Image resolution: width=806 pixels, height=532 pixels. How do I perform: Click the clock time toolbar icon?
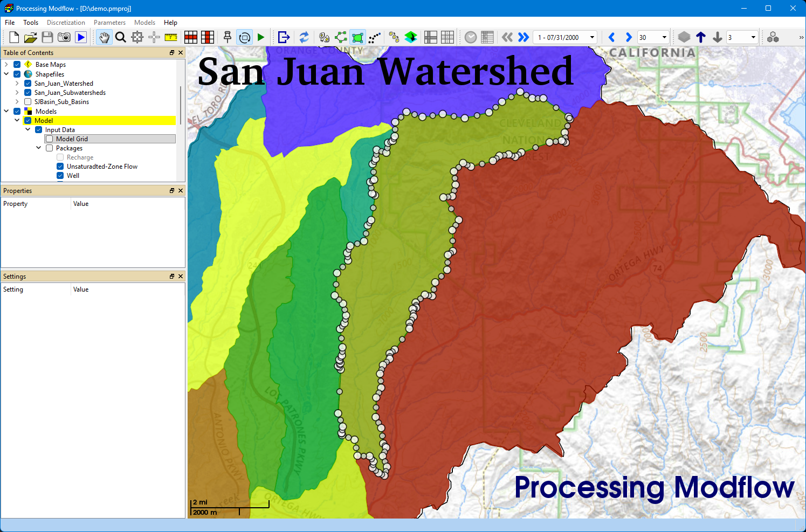pyautogui.click(x=471, y=37)
